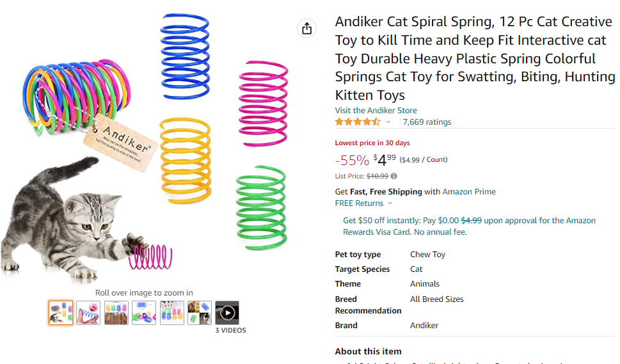Select the third thumbnail with springs on wood
620x364 pixels.
[x=116, y=313]
